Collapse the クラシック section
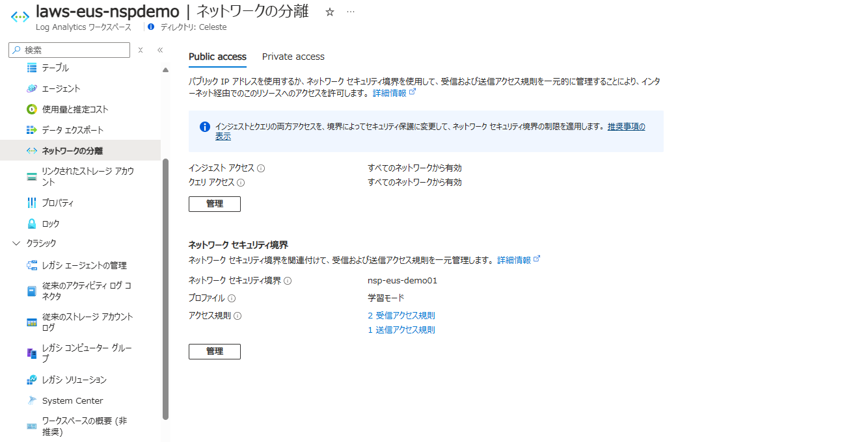This screenshot has height=442, width=868. [x=16, y=243]
